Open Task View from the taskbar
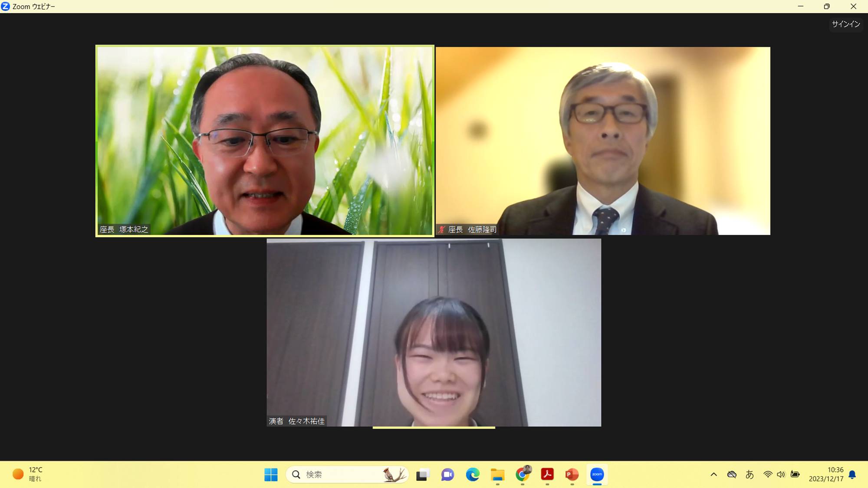This screenshot has width=868, height=488. coord(422,475)
